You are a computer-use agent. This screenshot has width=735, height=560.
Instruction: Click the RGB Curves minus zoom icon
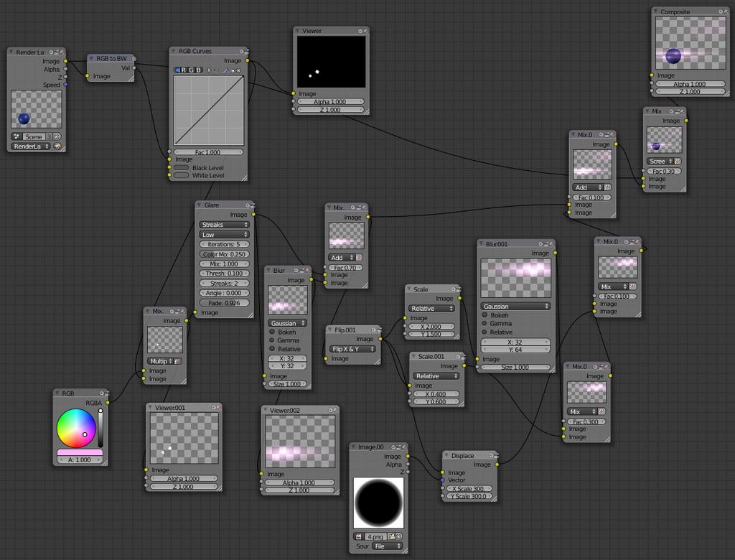point(216,70)
